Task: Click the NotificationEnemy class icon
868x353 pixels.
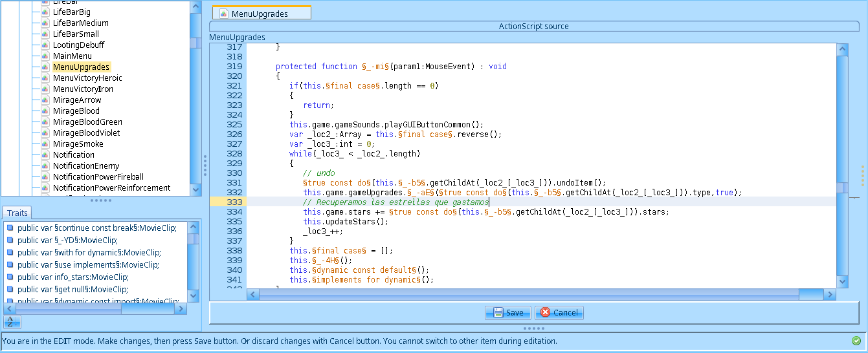Action: point(45,166)
